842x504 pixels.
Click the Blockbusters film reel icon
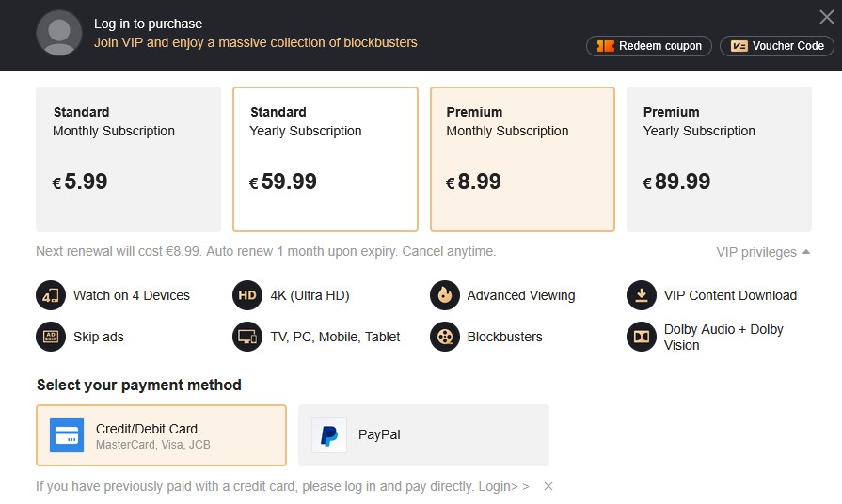pos(445,337)
